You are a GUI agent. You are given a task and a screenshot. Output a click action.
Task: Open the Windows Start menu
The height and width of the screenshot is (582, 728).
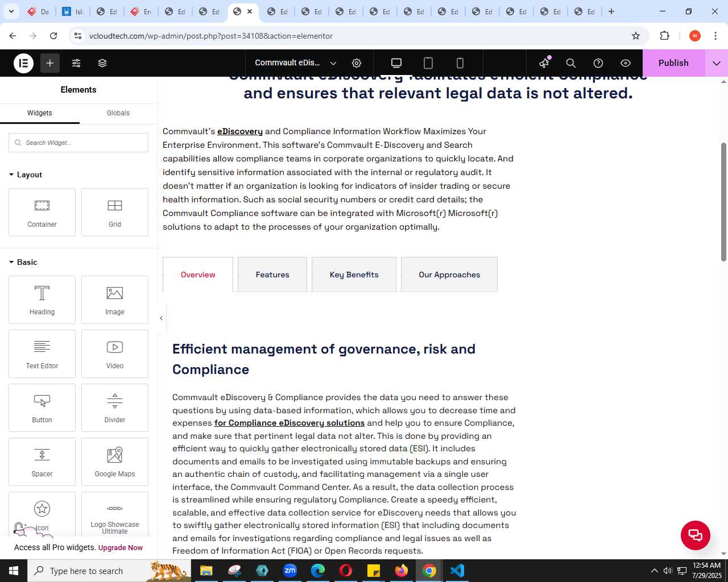tap(14, 571)
